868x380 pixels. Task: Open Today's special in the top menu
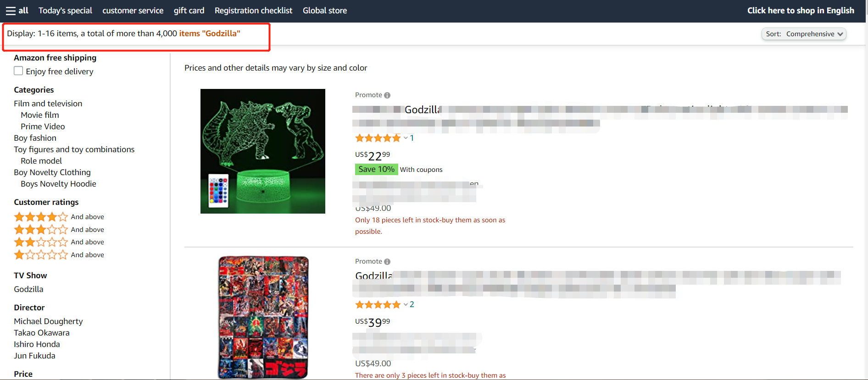coord(65,11)
